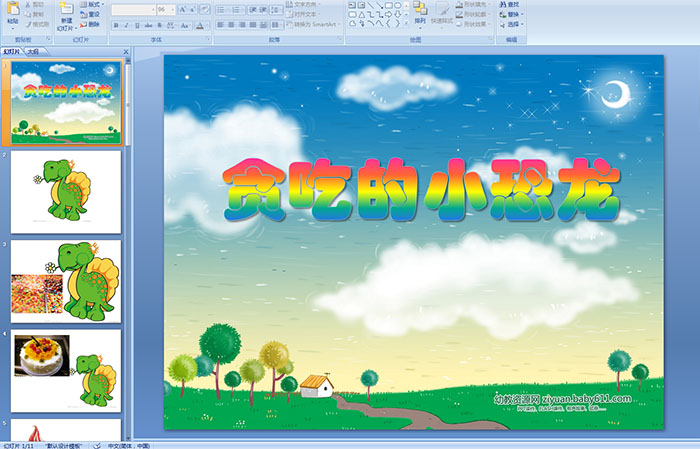
Task: Open the slide Layout (版式) dropdown
Action: click(92, 4)
